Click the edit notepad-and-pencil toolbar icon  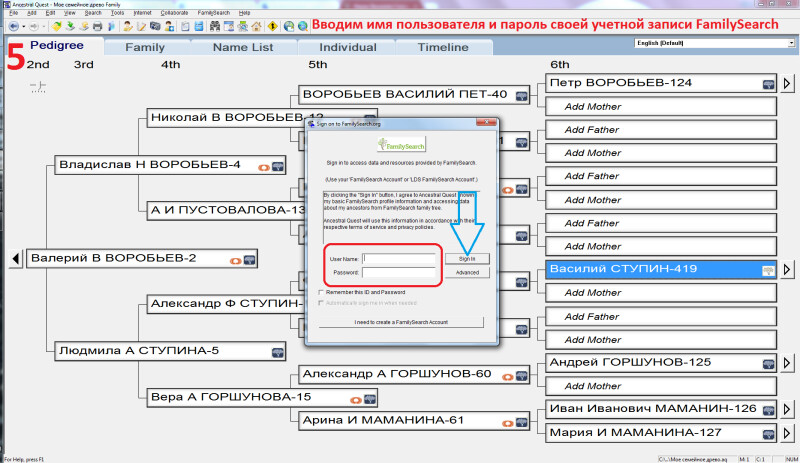pos(141,26)
